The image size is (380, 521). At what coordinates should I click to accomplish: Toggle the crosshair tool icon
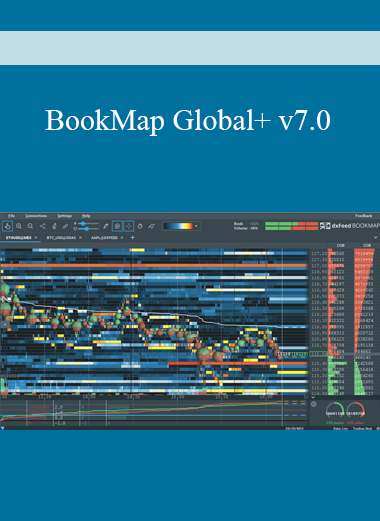pos(129,226)
